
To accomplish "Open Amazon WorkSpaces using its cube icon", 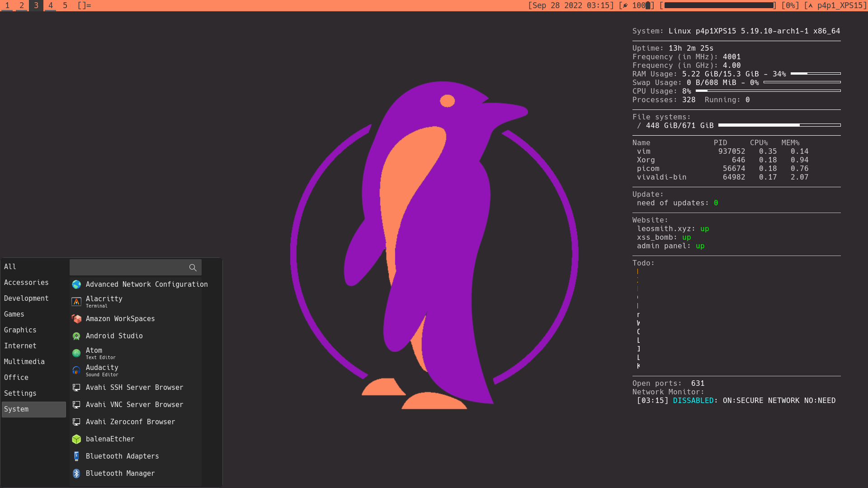I will 76,319.
